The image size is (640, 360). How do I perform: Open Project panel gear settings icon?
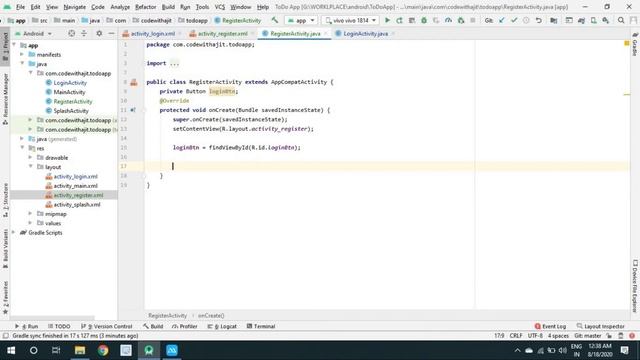click(x=99, y=33)
